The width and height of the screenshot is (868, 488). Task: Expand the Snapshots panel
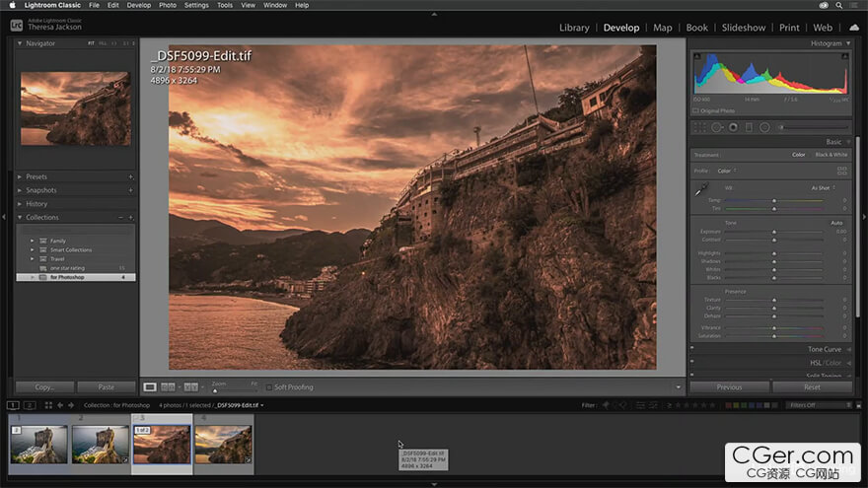(x=20, y=189)
